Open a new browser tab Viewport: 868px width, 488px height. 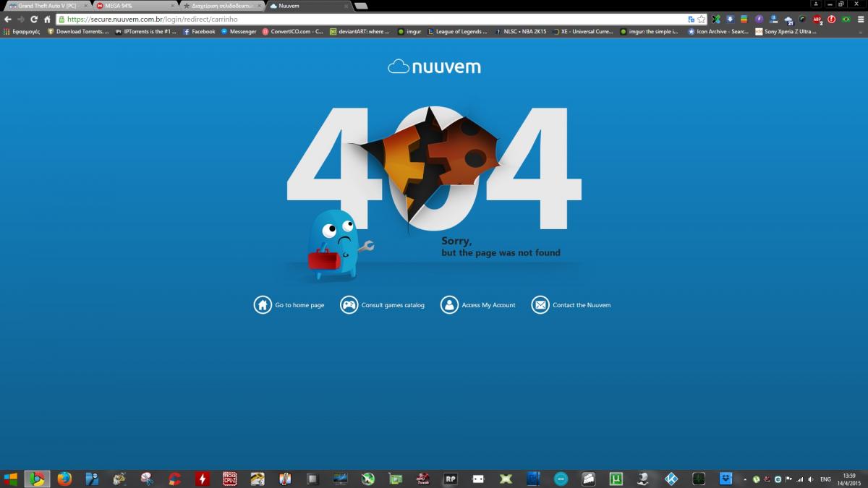tap(360, 6)
